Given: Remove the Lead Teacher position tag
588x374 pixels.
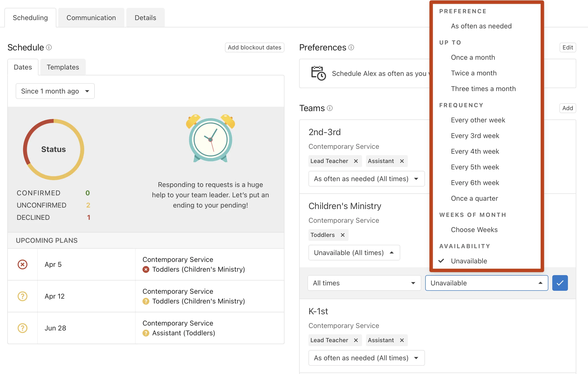Looking at the screenshot, I should click(356, 161).
